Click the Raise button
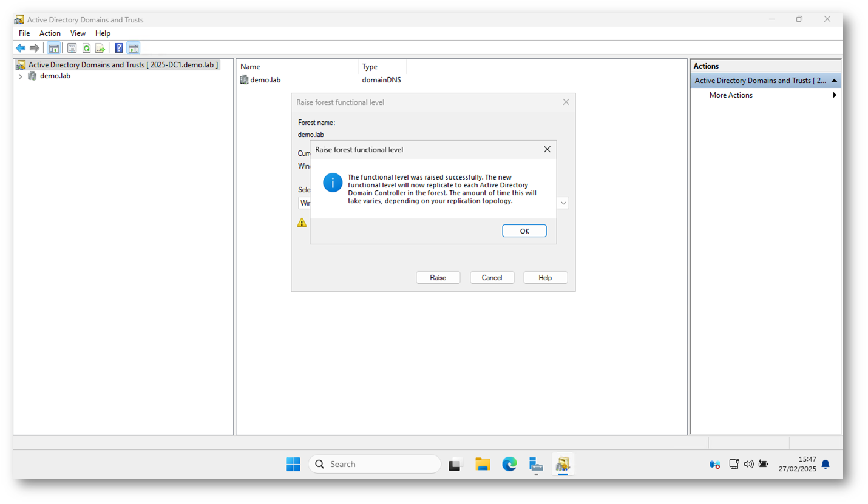 (x=438, y=277)
